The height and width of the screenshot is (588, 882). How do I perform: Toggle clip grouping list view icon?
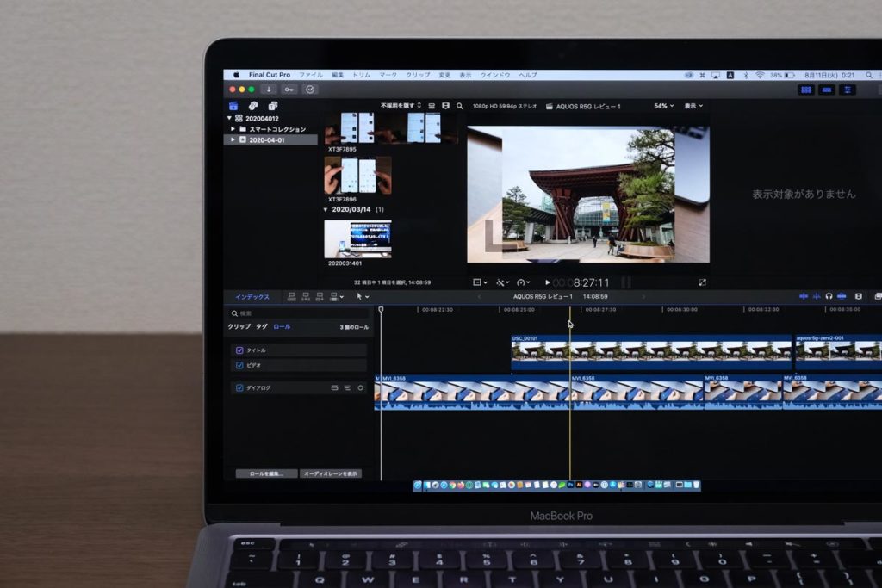click(432, 106)
